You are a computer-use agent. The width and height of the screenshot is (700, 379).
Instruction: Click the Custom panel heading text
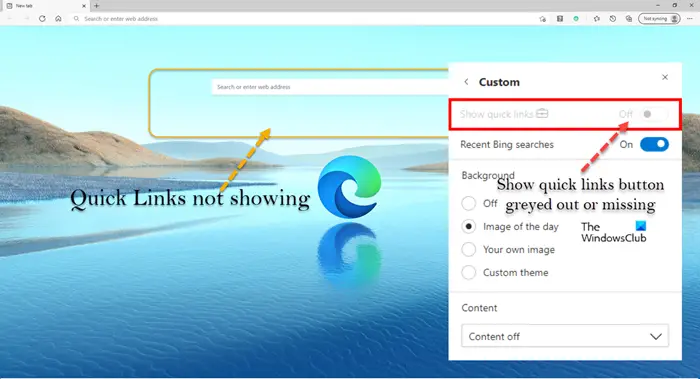point(499,82)
